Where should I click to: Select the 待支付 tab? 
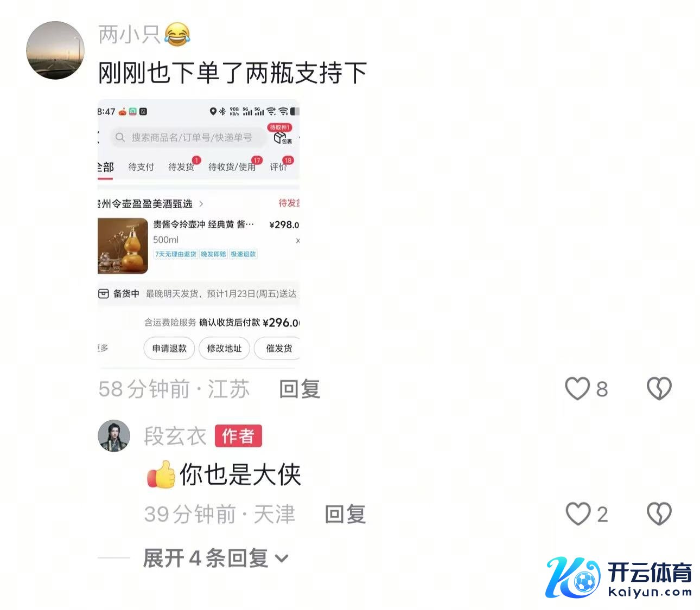141,167
